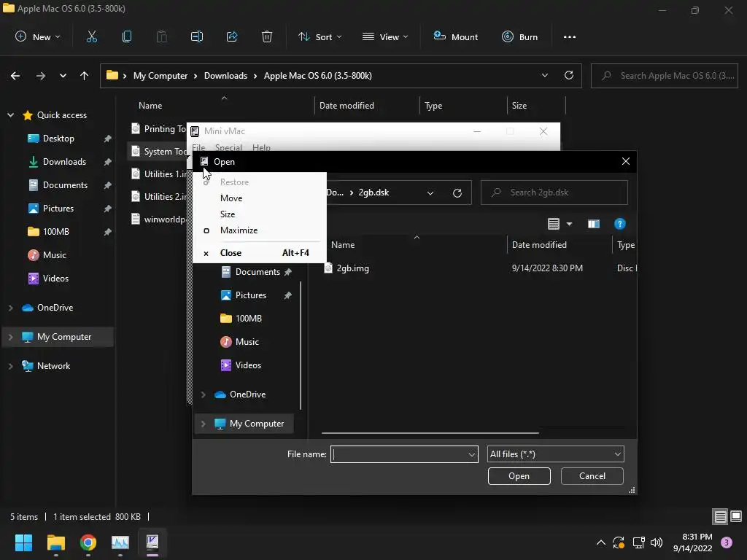Open the view options arrow in Open dialog

click(569, 224)
